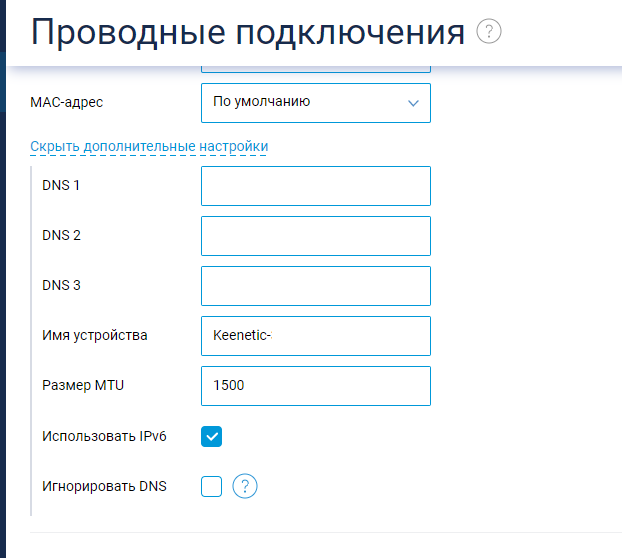Viewport: 622px width, 558px height.
Task: Click the Игнорировать DNS label text
Action: pos(105,487)
